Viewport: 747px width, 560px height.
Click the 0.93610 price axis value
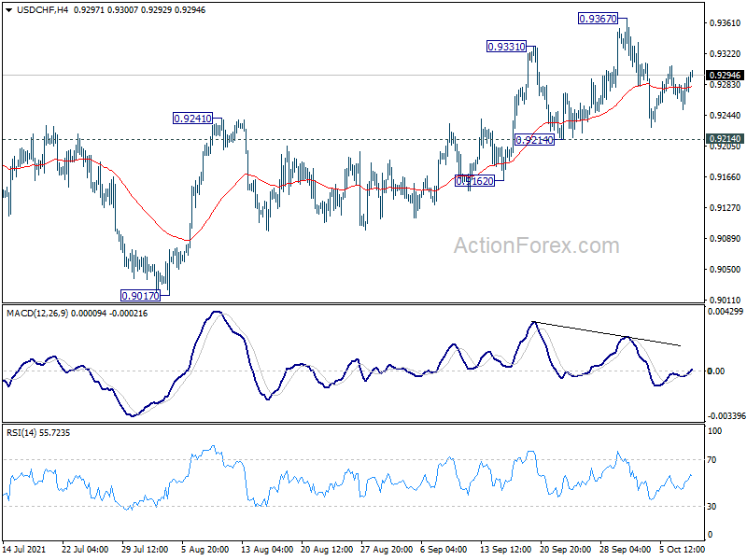(726, 23)
